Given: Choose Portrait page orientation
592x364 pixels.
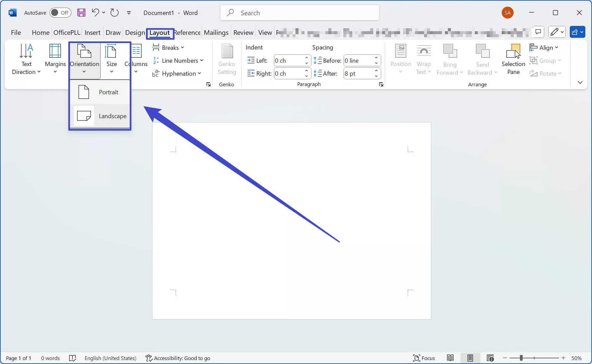Looking at the screenshot, I should (x=100, y=92).
